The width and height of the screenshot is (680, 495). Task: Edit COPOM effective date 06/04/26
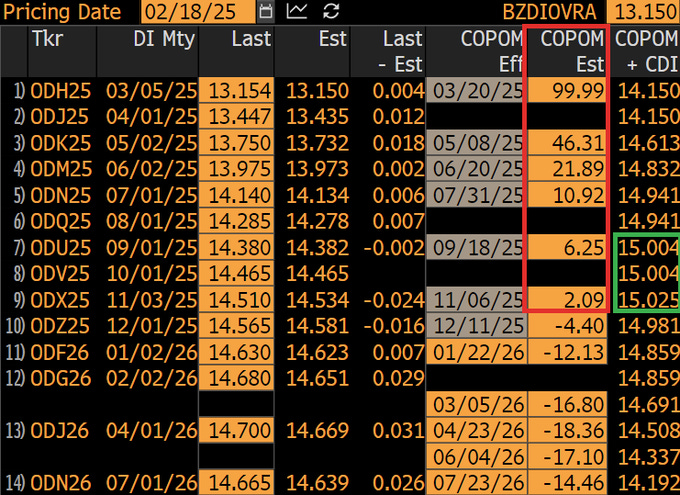[x=476, y=456]
